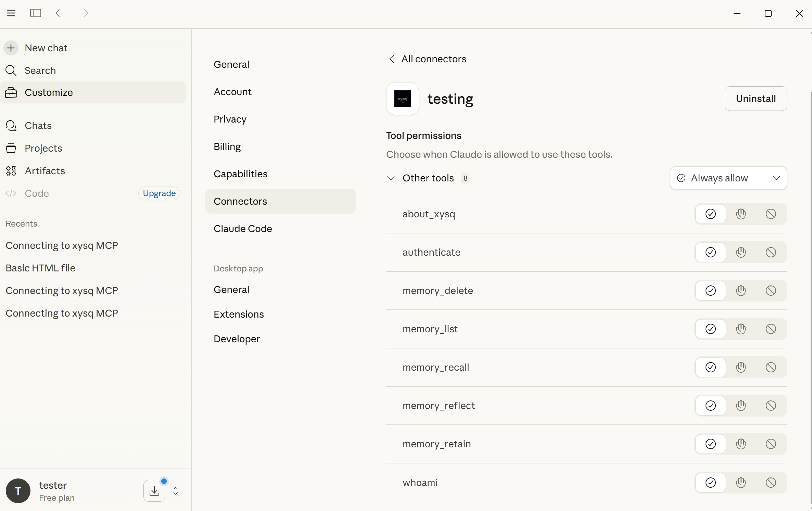This screenshot has width=812, height=511.
Task: Open the Artifacts sidebar icon
Action: [11, 171]
